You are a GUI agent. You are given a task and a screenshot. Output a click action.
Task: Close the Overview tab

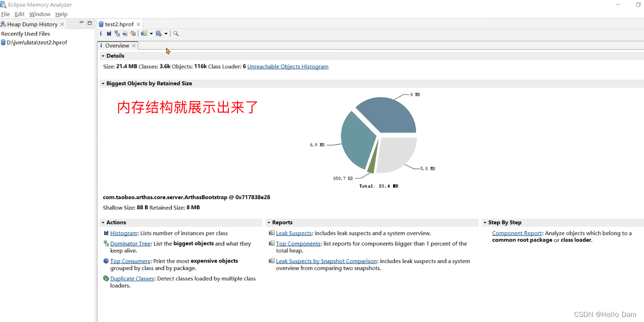tap(134, 46)
